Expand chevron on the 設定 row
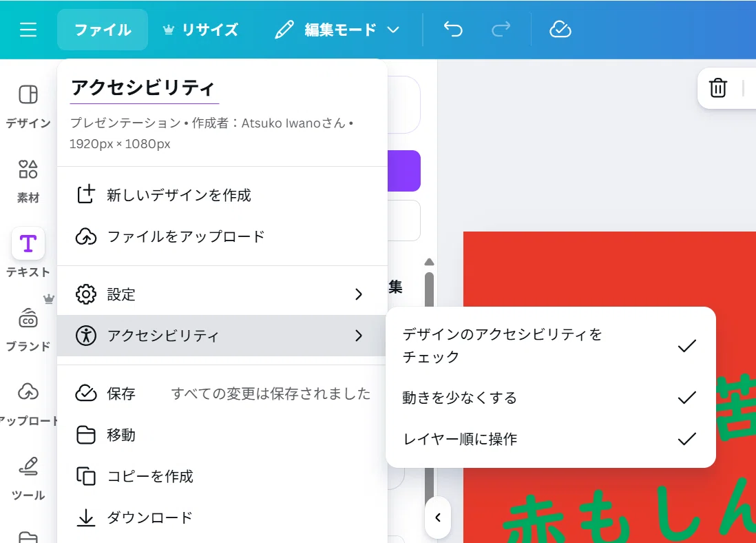 (x=359, y=294)
